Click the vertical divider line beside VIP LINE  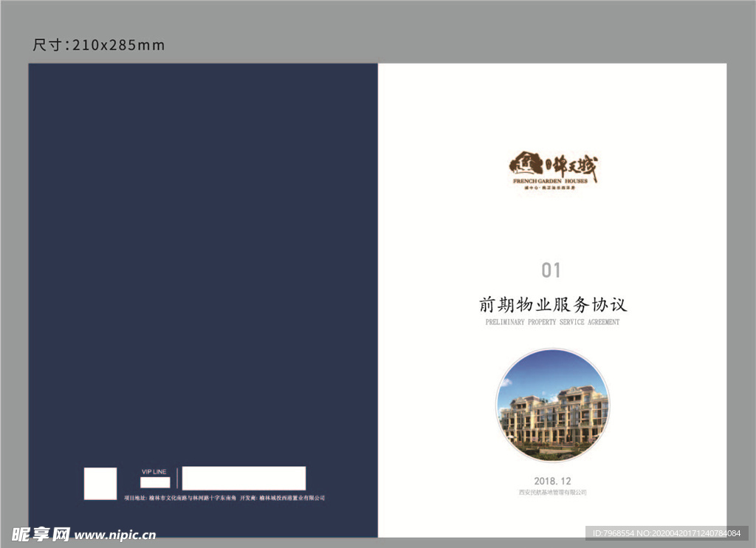pos(177,479)
